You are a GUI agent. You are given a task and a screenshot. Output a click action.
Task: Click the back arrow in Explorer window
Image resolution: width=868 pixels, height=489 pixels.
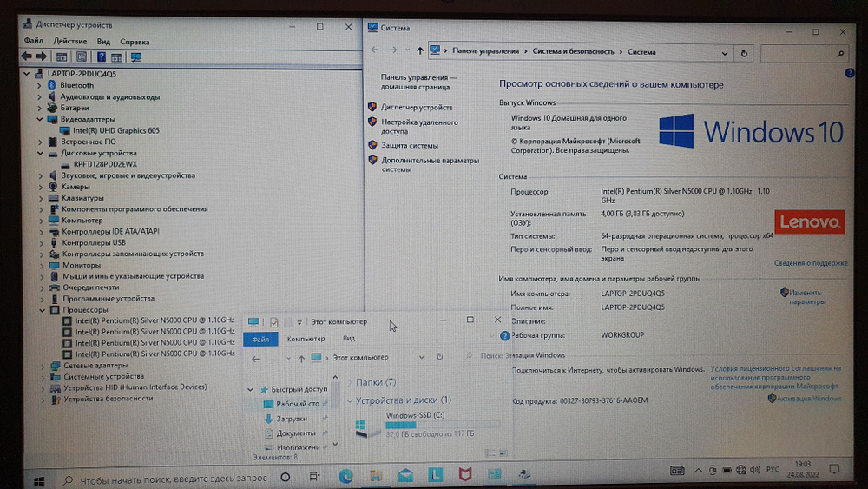[255, 359]
